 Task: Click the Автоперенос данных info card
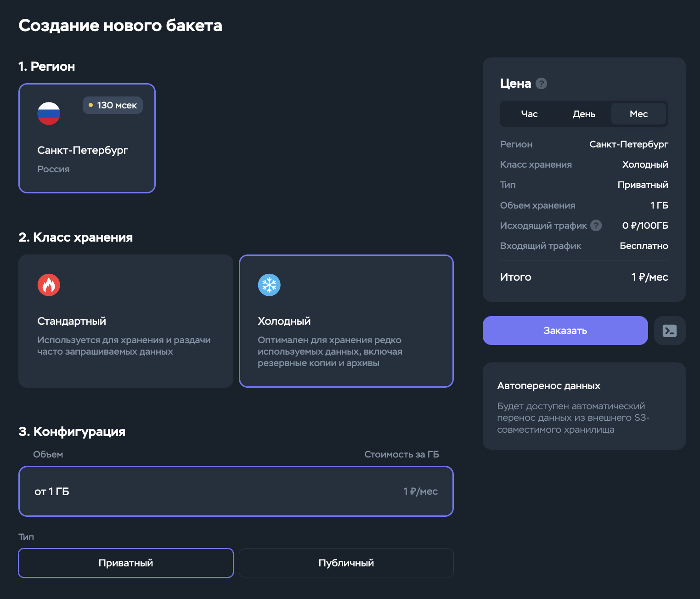click(584, 406)
